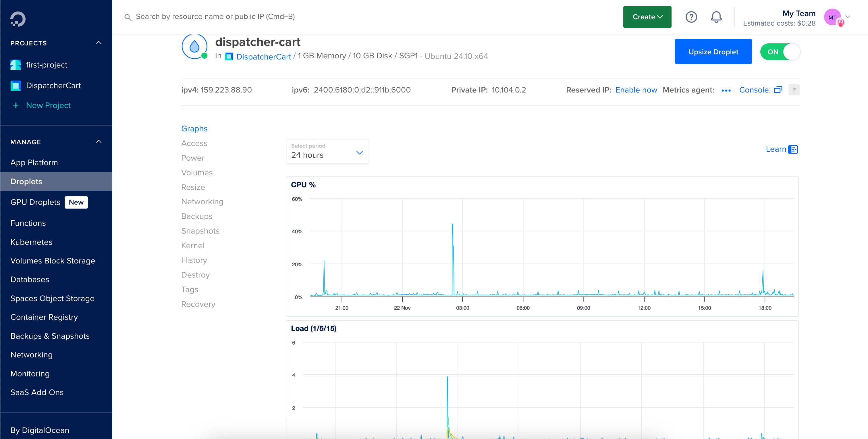Image resolution: width=868 pixels, height=439 pixels.
Task: Click the New Project link
Action: (48, 105)
